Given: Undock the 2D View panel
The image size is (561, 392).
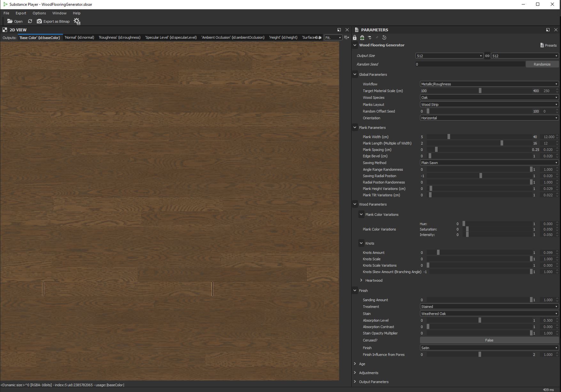Looking at the screenshot, I should tap(339, 30).
